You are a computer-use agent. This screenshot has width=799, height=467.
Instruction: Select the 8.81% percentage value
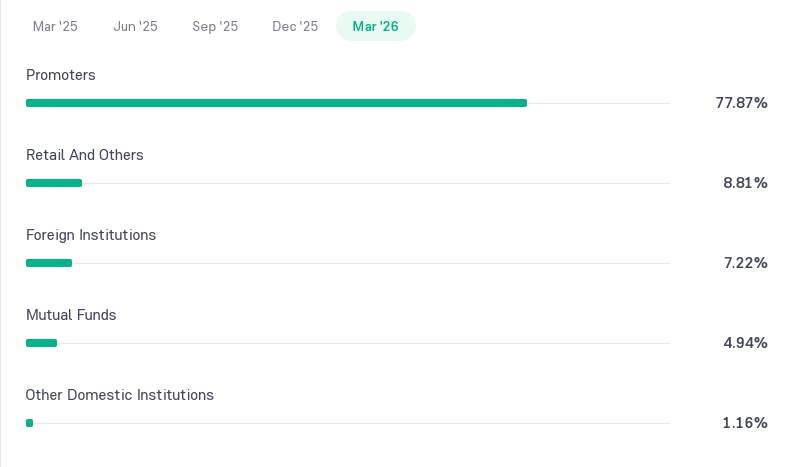(x=745, y=183)
